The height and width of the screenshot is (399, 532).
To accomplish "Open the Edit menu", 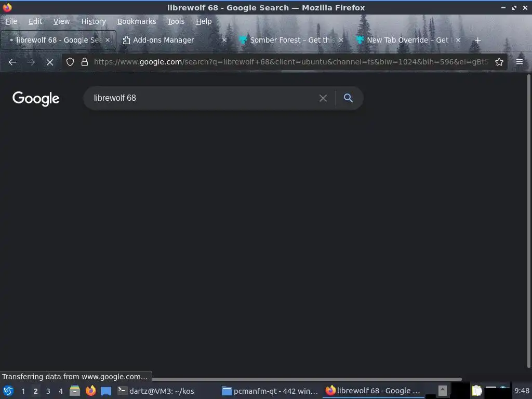I will [x=35, y=21].
